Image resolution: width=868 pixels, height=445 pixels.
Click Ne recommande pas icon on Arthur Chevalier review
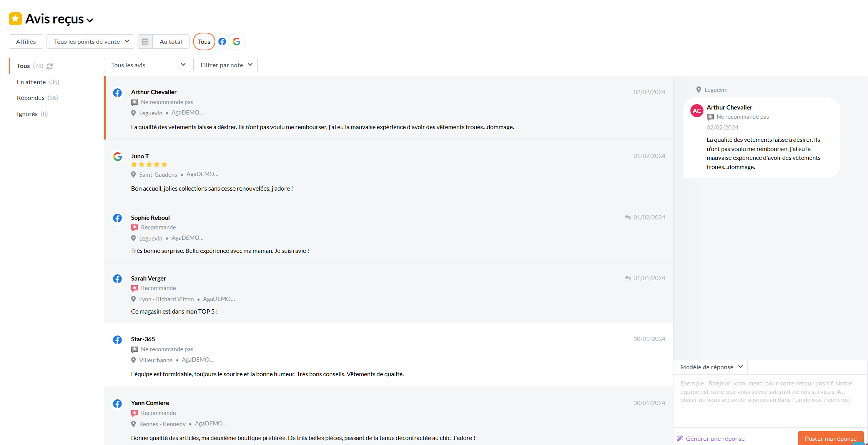click(x=135, y=102)
